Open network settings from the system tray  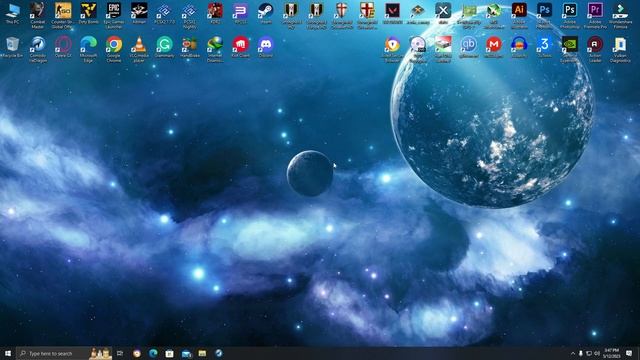589,353
